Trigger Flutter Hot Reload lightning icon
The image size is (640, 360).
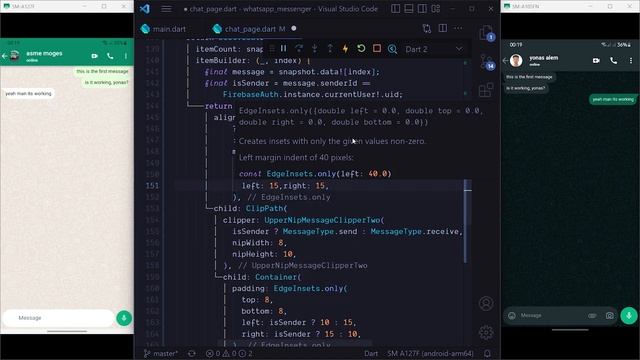click(345, 49)
